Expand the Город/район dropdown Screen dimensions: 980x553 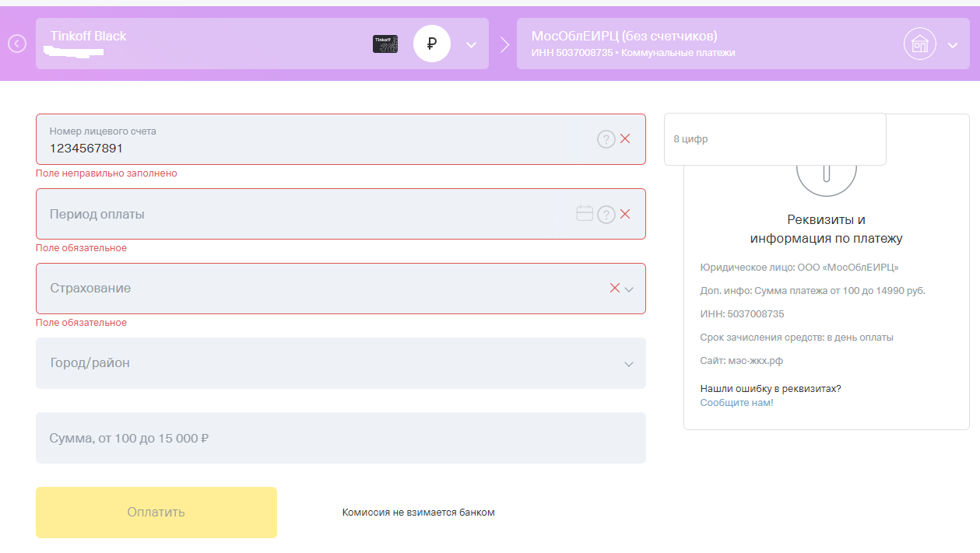point(629,364)
